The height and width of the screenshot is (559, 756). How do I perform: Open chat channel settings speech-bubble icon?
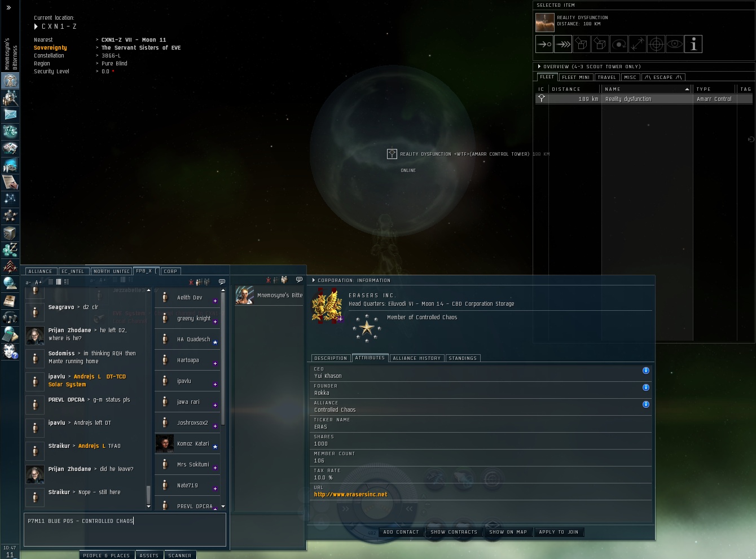[x=222, y=281]
